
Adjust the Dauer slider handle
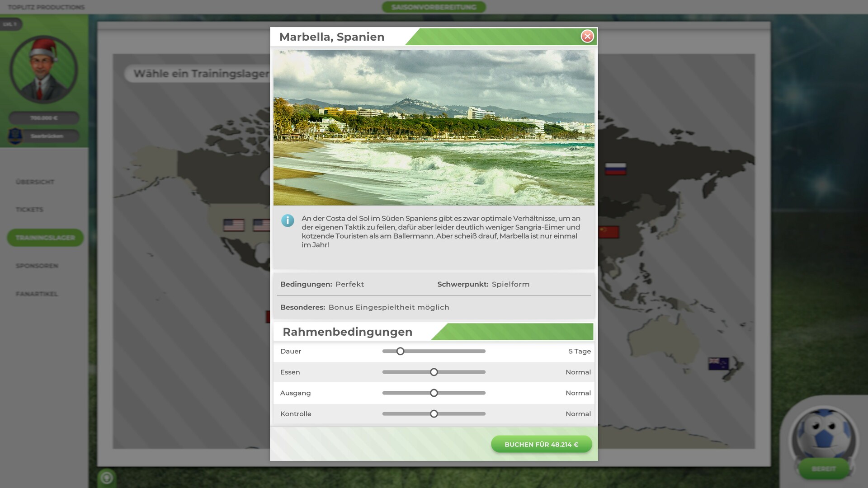tap(400, 351)
